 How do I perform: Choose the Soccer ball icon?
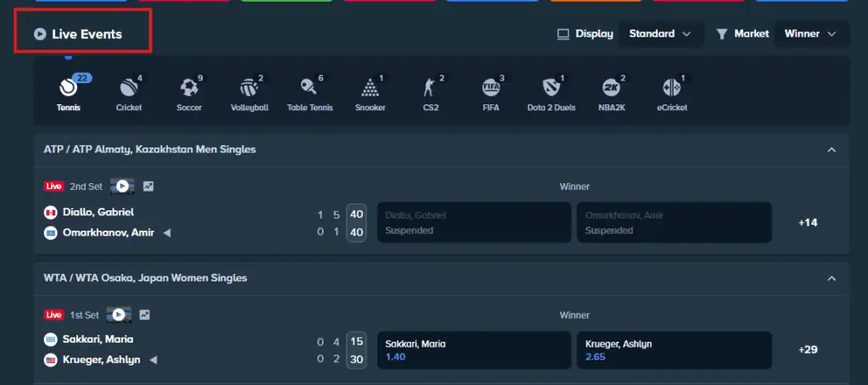coord(189,88)
